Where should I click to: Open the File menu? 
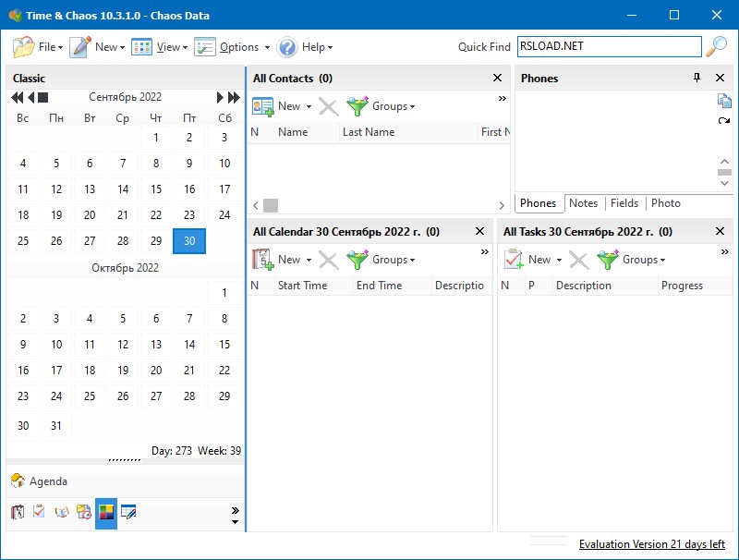click(x=38, y=47)
